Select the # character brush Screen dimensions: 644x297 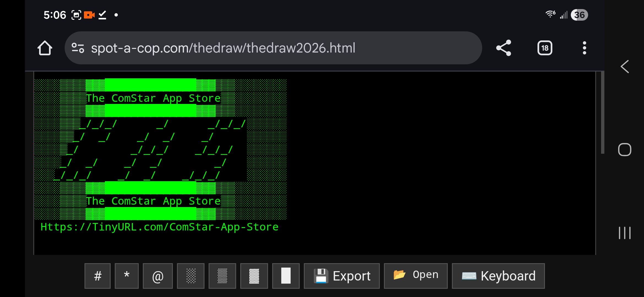[x=97, y=276]
